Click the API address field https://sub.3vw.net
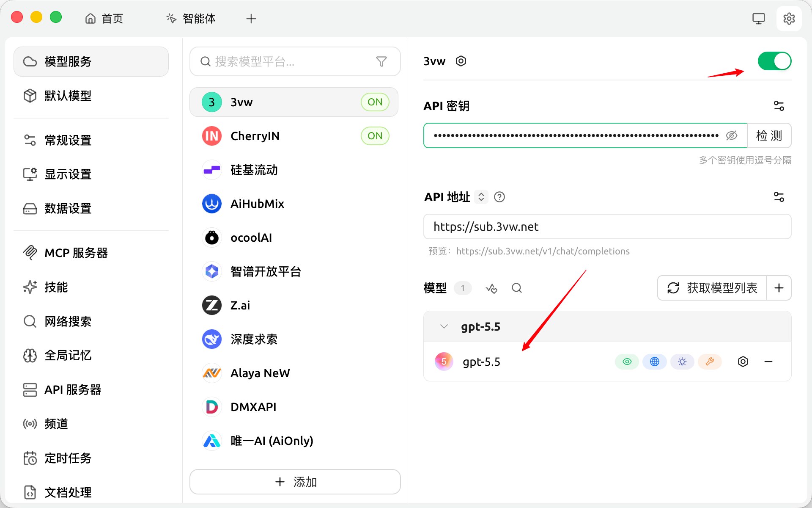This screenshot has width=812, height=508. [607, 226]
